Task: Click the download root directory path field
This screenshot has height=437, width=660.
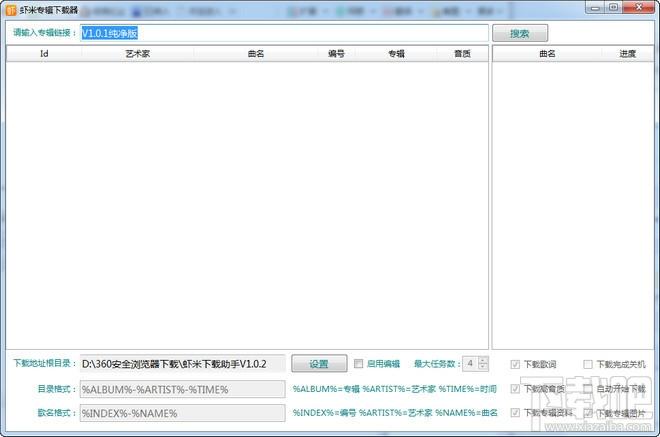Action: tap(183, 364)
